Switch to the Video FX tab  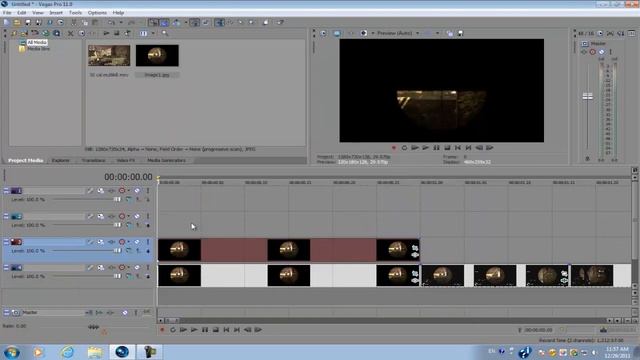click(x=125, y=160)
